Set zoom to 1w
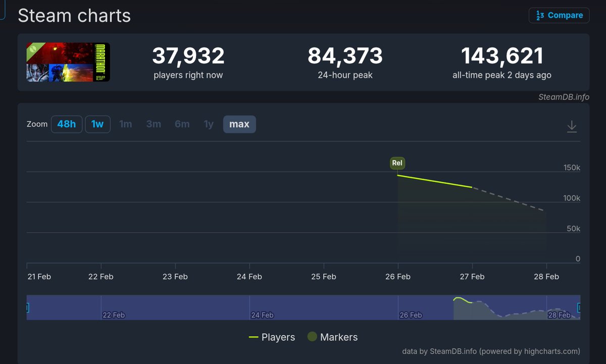 pos(97,124)
